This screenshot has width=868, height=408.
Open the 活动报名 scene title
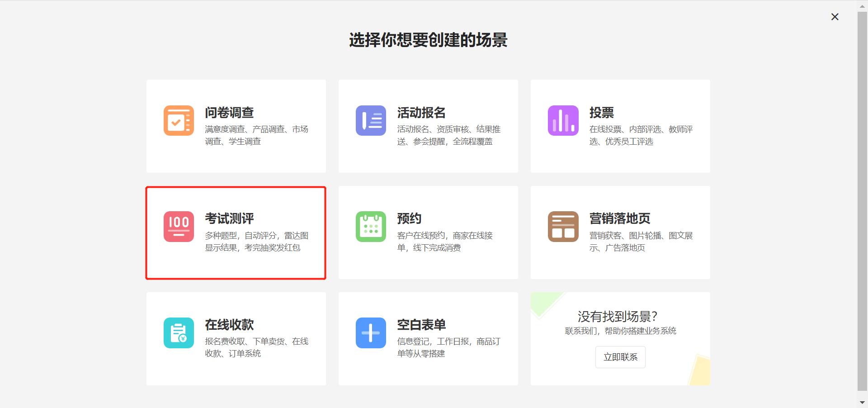click(421, 113)
